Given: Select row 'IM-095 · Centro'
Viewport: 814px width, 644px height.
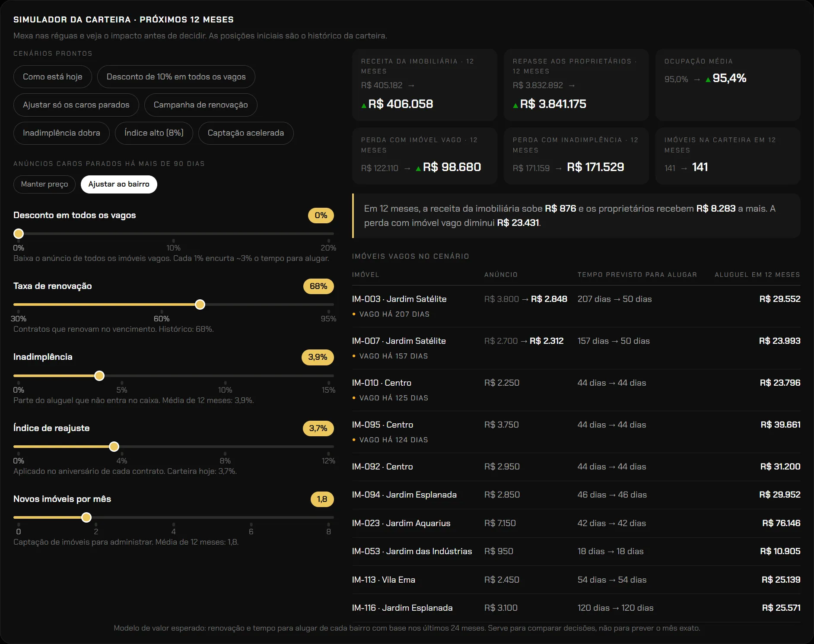Looking at the screenshot, I should coord(576,432).
